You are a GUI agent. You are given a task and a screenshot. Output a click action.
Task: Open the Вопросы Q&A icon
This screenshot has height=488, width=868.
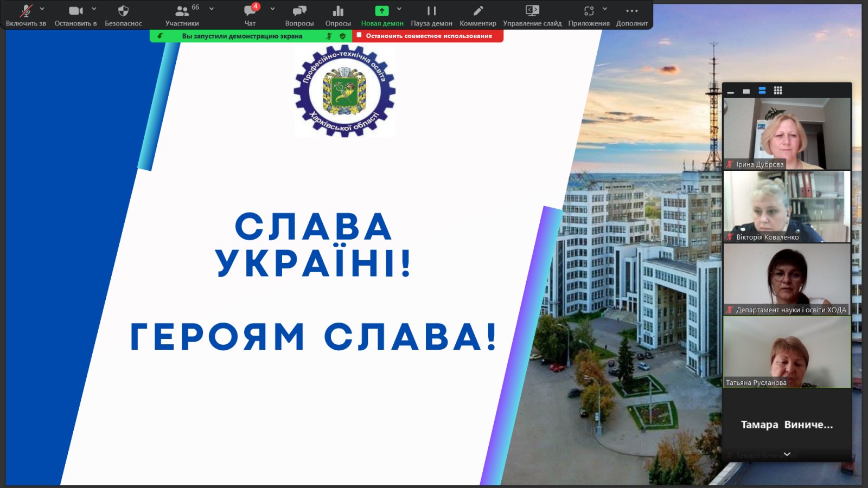(299, 15)
